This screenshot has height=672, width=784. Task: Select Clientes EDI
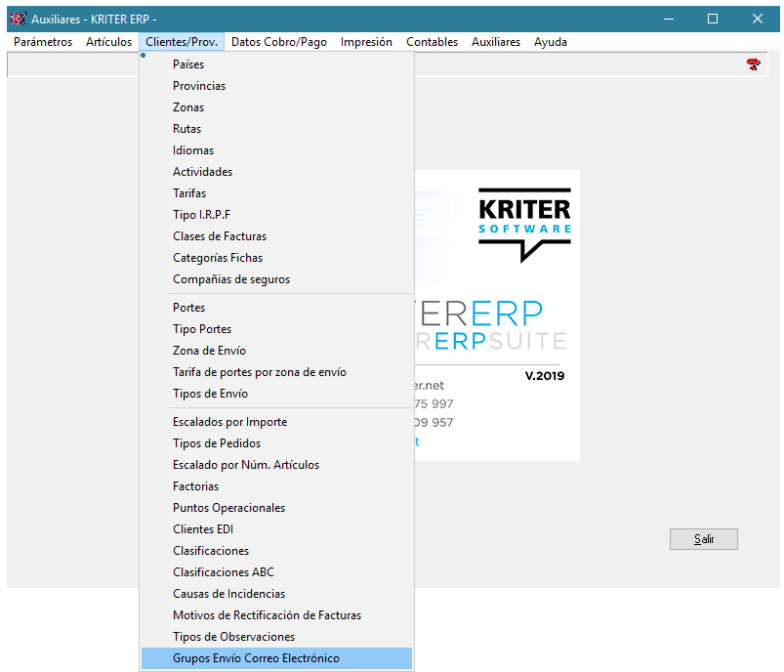(276, 529)
